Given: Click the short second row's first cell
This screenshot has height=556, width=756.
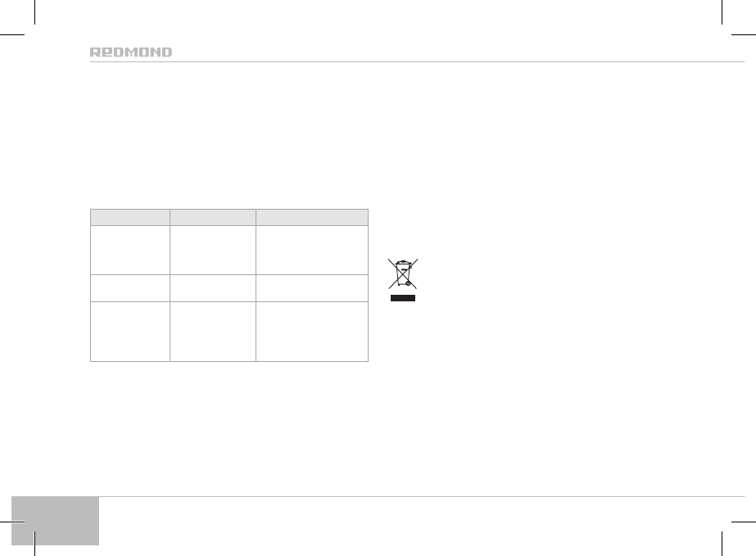Looking at the screenshot, I should [129, 287].
